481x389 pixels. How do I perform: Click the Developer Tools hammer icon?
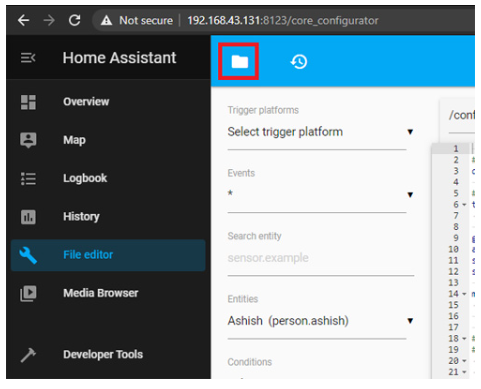click(28, 355)
